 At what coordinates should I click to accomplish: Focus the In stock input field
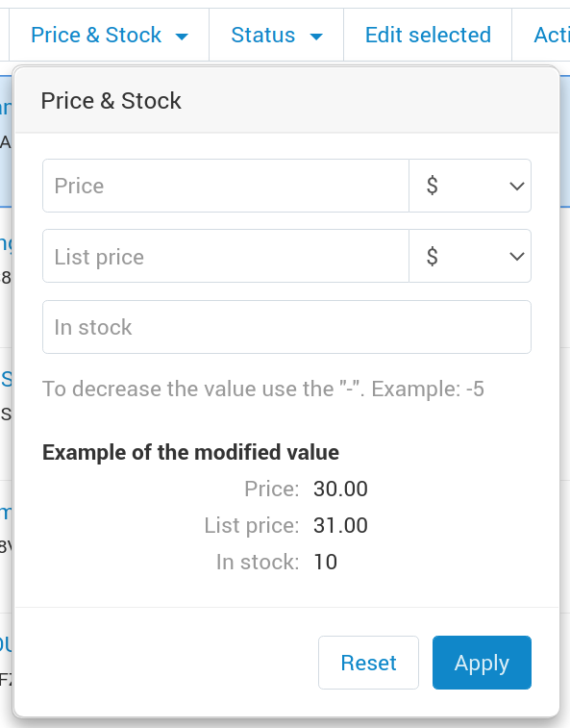(286, 327)
